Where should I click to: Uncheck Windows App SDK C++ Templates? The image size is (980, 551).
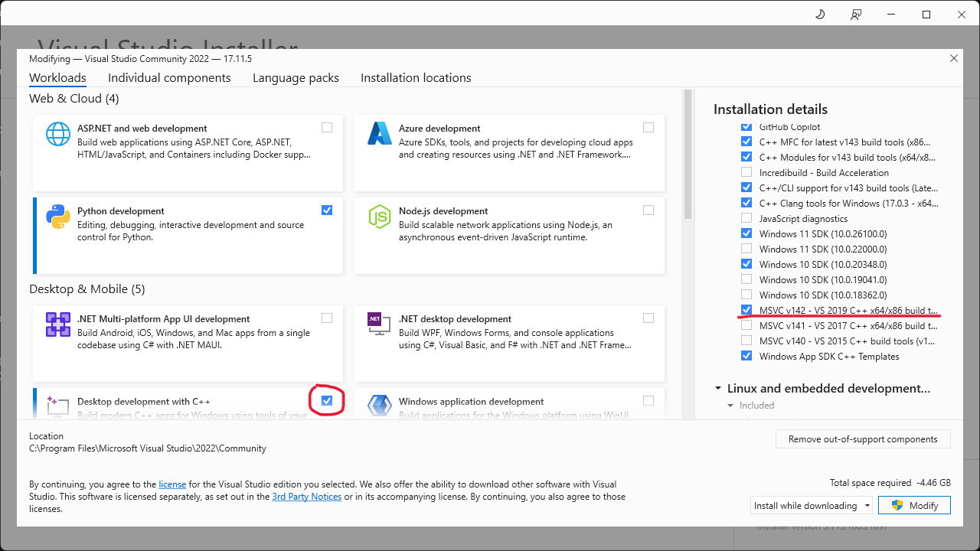[x=746, y=356]
